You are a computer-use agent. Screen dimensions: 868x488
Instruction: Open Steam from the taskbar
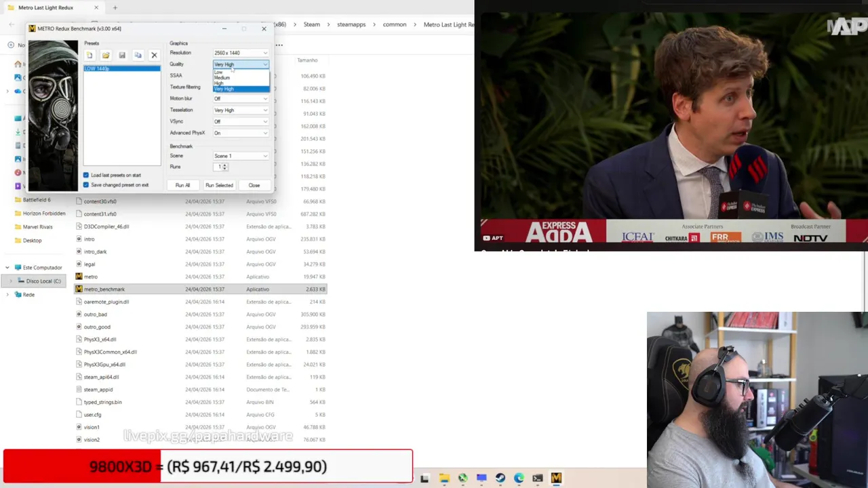click(x=500, y=478)
